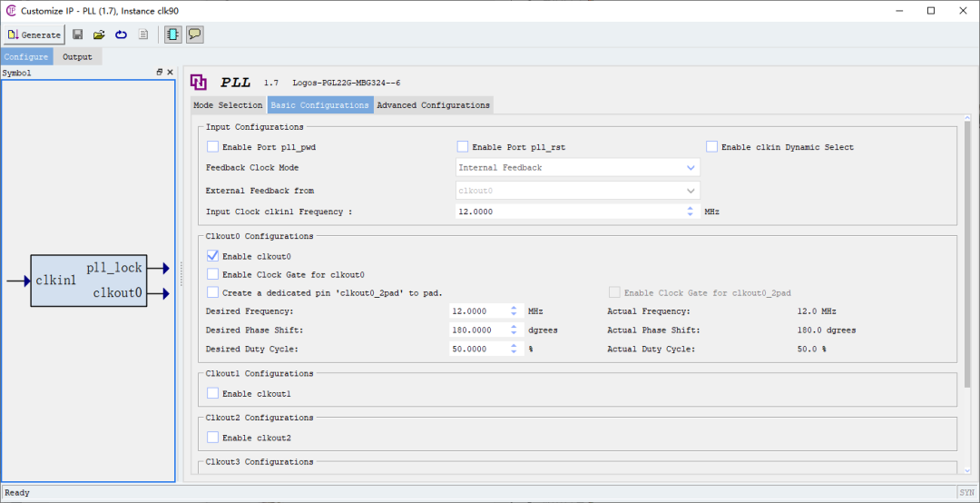Click the open folder icon
980x503 pixels.
(99, 35)
